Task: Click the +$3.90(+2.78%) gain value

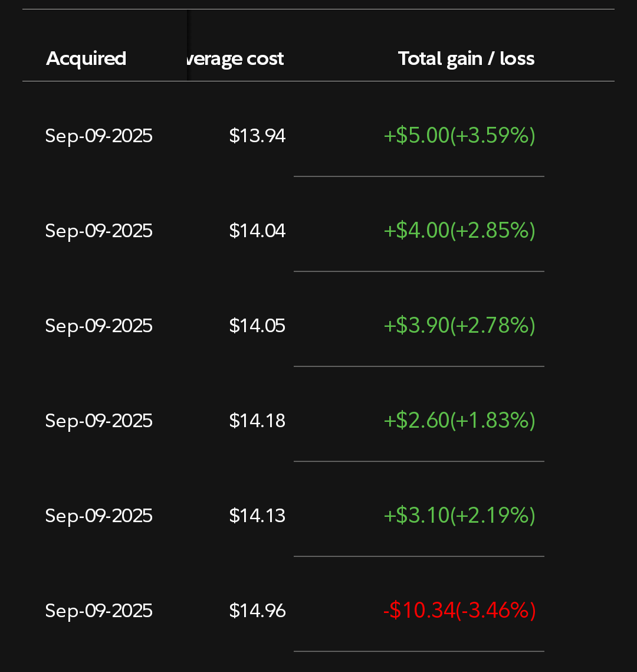Action: click(459, 325)
